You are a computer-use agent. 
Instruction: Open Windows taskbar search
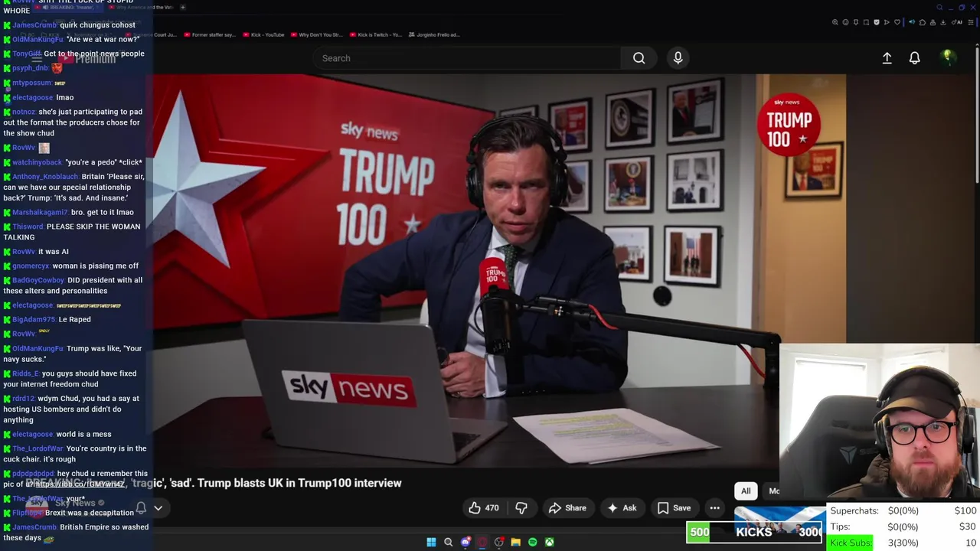(448, 542)
